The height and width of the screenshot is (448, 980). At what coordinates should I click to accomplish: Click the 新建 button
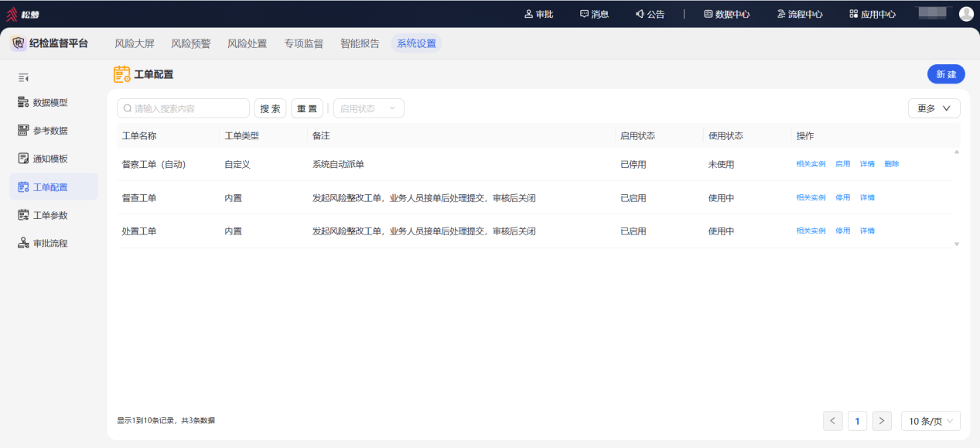(946, 74)
